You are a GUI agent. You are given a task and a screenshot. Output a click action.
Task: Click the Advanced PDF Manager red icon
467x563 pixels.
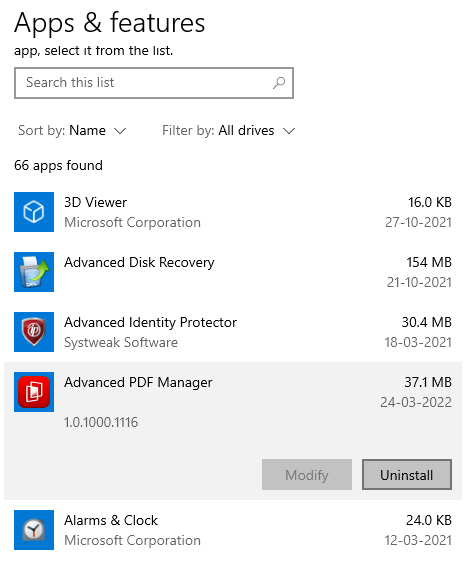click(x=34, y=392)
